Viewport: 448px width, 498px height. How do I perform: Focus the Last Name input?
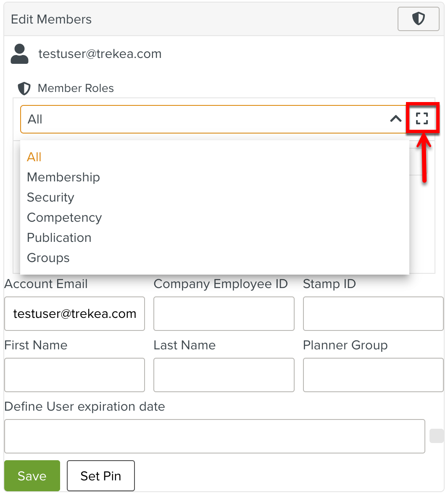224,375
